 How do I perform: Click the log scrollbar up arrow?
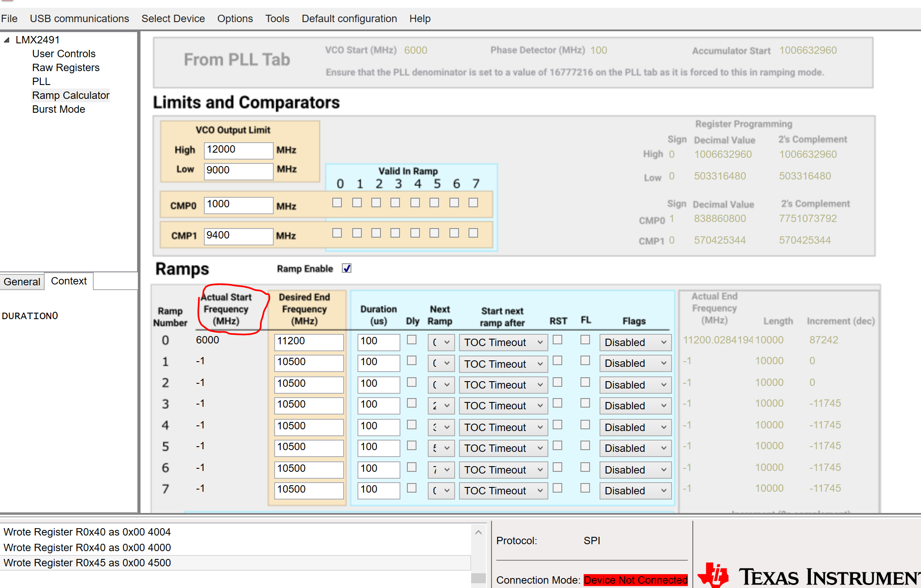(x=478, y=532)
